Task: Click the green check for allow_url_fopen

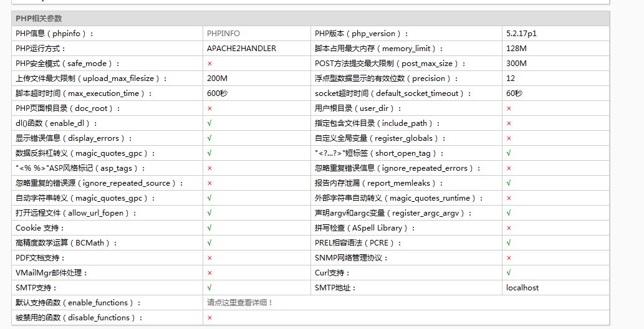Action: click(x=209, y=212)
